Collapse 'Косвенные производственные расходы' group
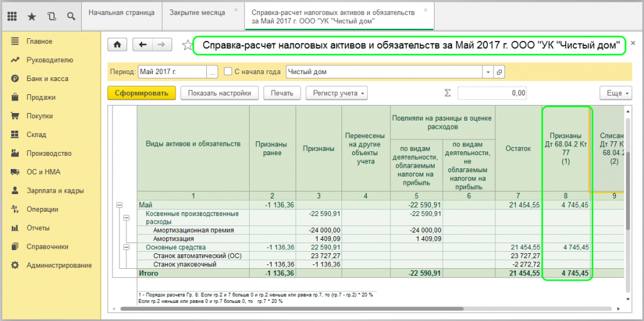The image size is (644, 321). click(x=126, y=218)
